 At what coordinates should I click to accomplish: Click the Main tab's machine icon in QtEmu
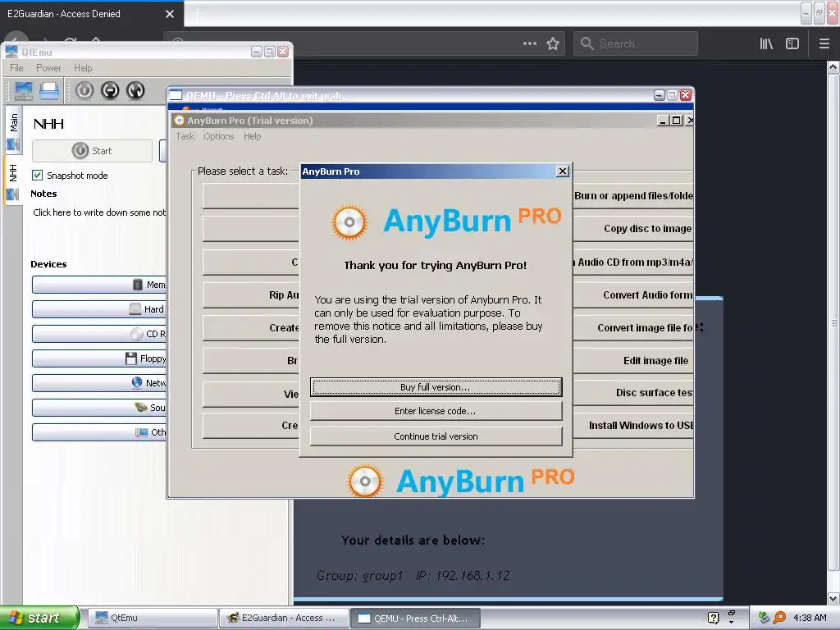coord(13,144)
